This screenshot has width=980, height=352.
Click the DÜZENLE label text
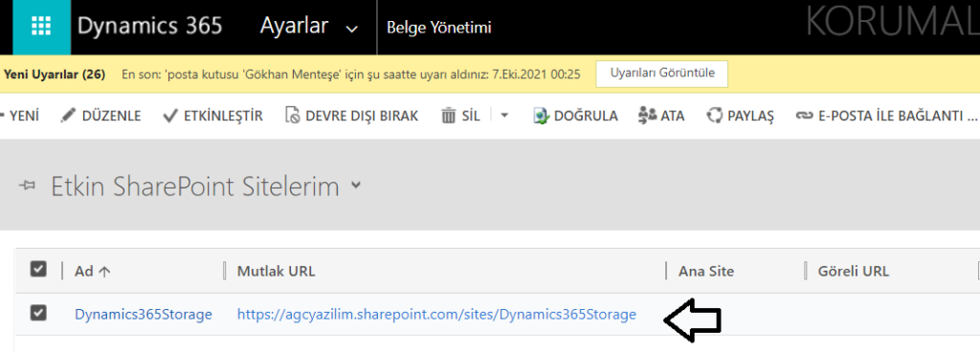point(111,116)
